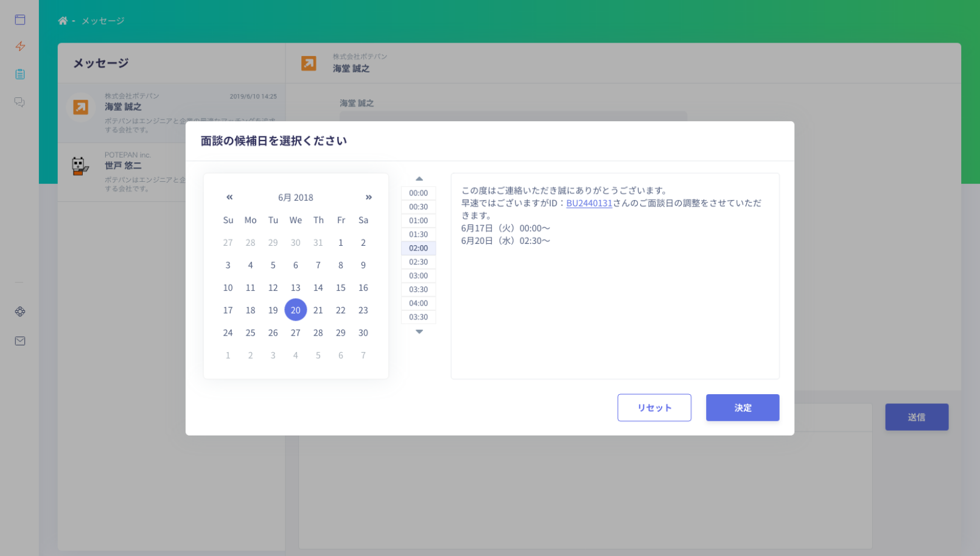Click the envelope icon in the sidebar
This screenshot has height=556, width=980.
(x=19, y=341)
